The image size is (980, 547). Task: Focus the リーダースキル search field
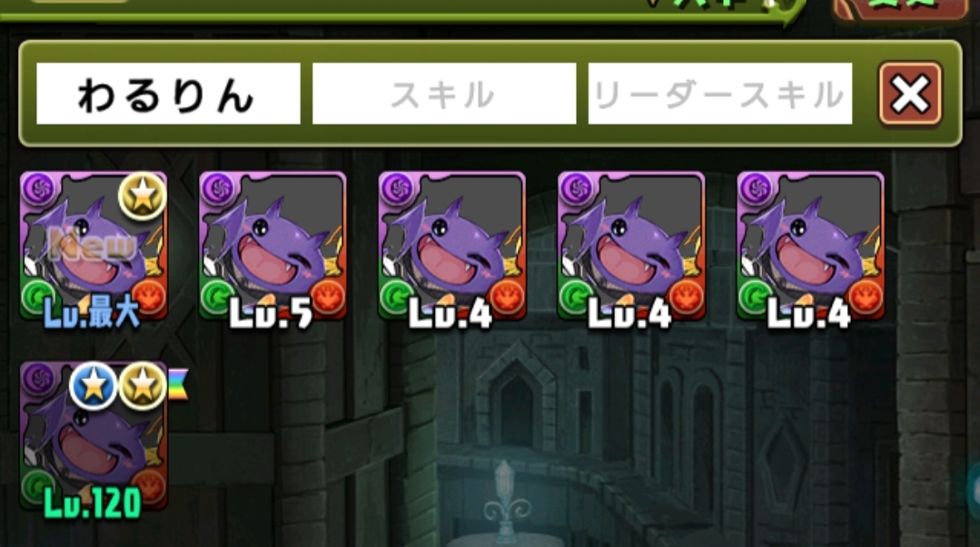[720, 94]
